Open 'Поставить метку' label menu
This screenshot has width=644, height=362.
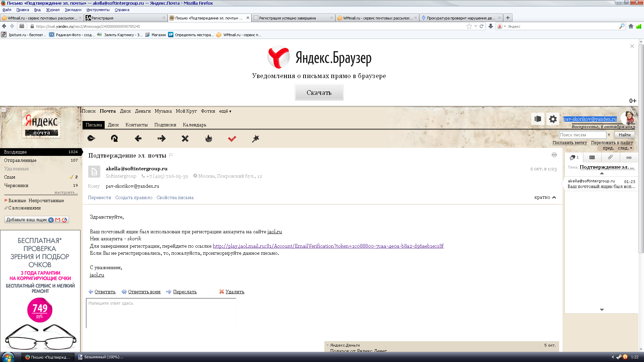pyautogui.click(x=570, y=142)
